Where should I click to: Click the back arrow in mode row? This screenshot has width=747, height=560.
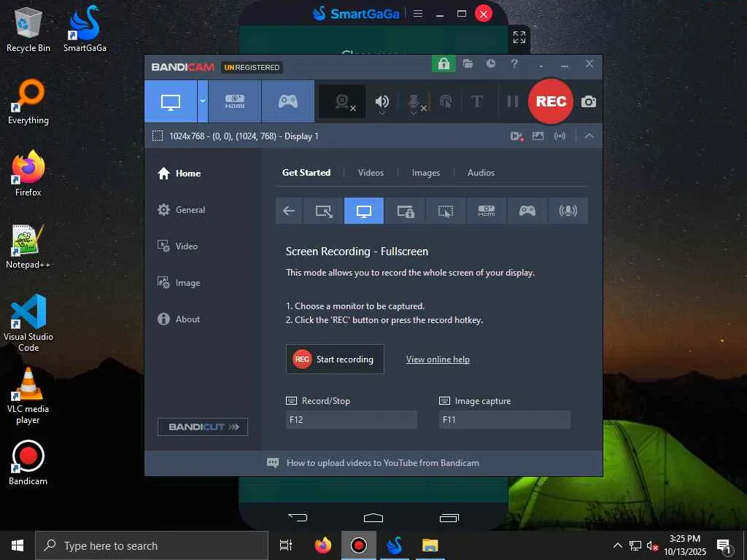(x=289, y=211)
